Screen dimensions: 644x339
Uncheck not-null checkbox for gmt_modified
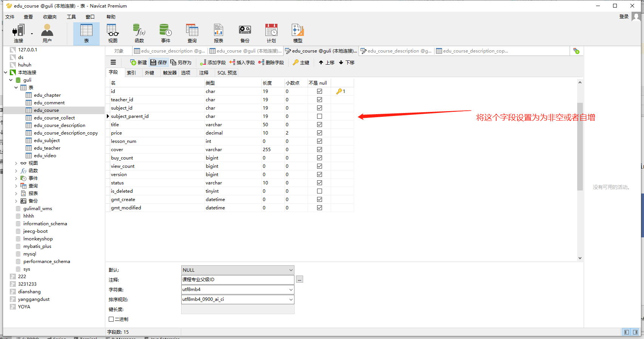click(319, 207)
